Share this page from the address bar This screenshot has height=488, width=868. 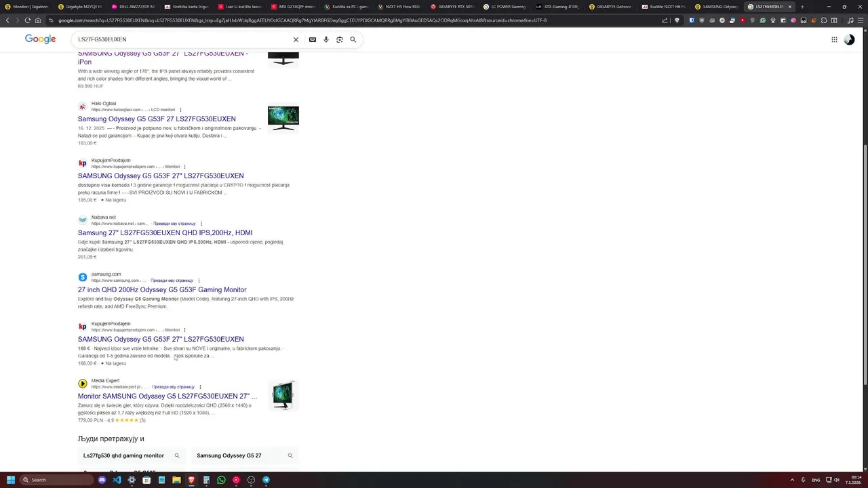click(x=665, y=20)
